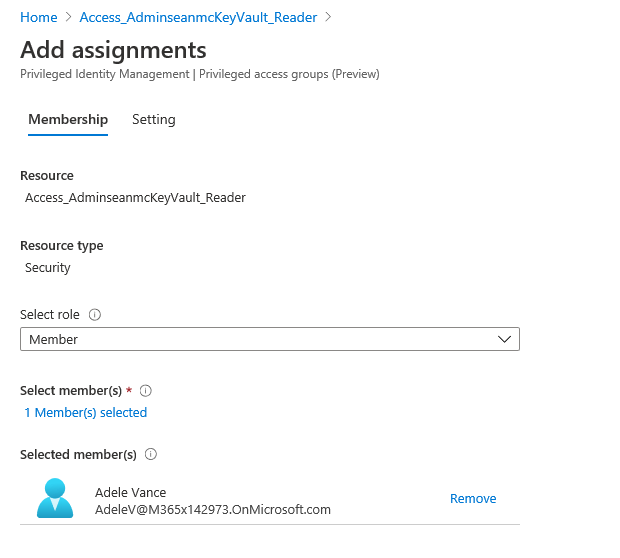The width and height of the screenshot is (620, 558).
Task: Click the breadcrumb chevron after Access_AdminseanmcKeyVault_Reader
Action: 328,17
